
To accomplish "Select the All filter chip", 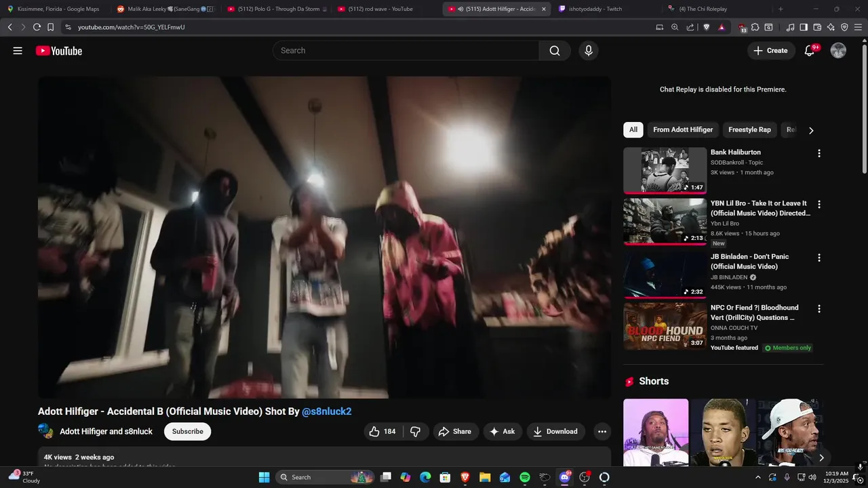I will [633, 129].
